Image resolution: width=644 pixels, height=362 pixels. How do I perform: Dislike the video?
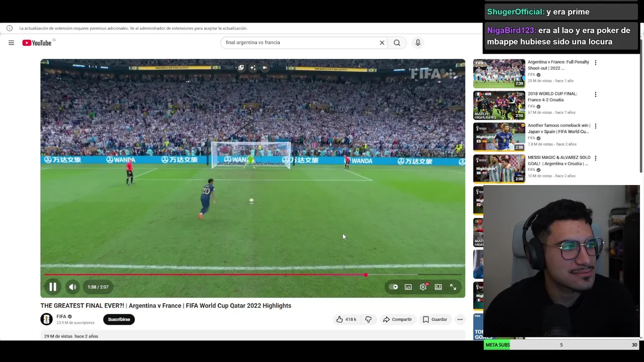click(x=368, y=319)
